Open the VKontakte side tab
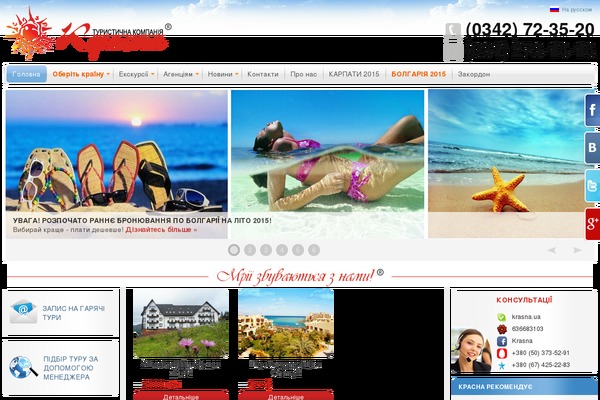 point(592,148)
